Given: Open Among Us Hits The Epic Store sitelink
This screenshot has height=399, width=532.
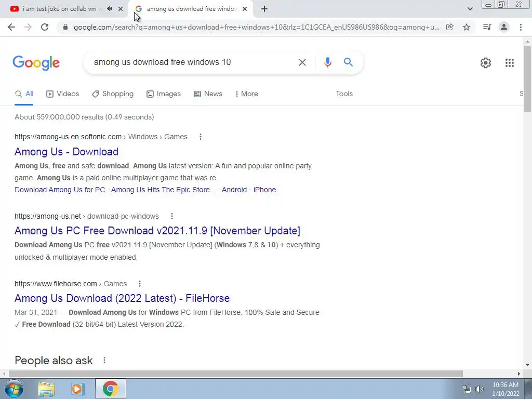Looking at the screenshot, I should [163, 190].
